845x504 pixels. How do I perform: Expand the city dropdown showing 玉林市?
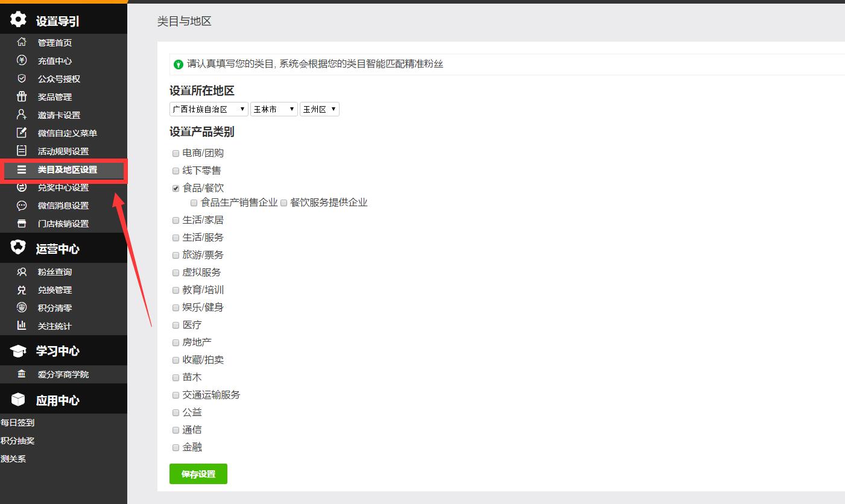274,109
